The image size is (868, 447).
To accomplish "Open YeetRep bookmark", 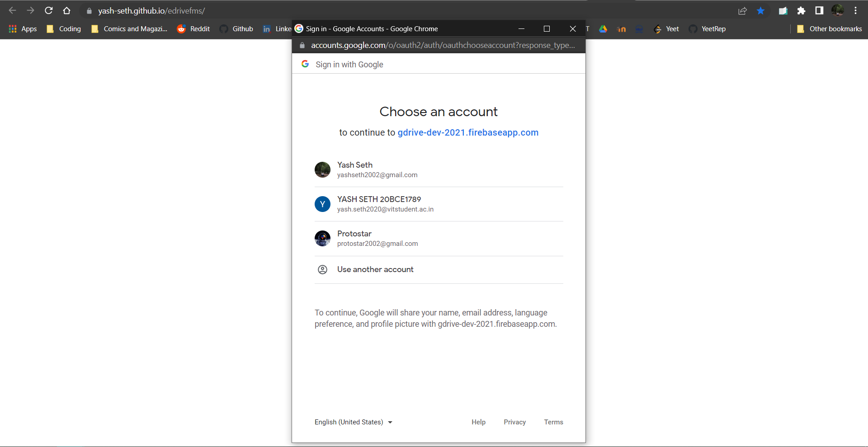I will point(707,29).
